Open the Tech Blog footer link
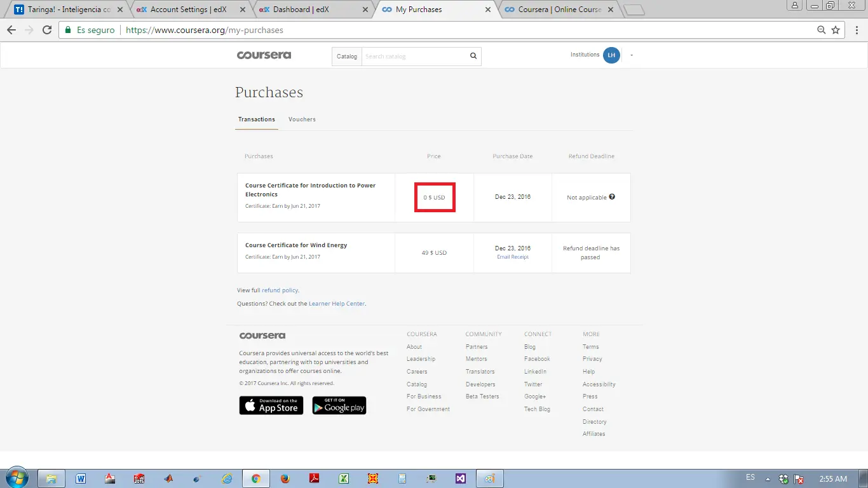The width and height of the screenshot is (868, 488). [x=537, y=409]
